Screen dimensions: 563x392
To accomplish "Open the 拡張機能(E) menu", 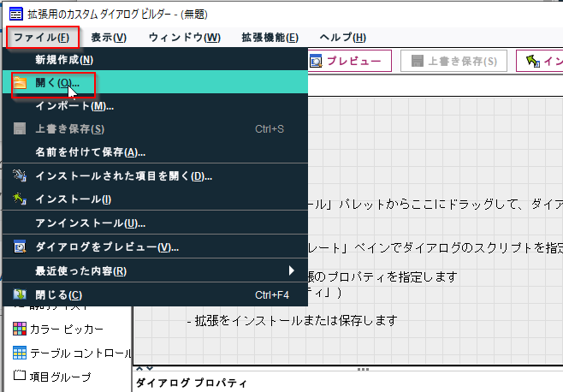I will tap(270, 38).
